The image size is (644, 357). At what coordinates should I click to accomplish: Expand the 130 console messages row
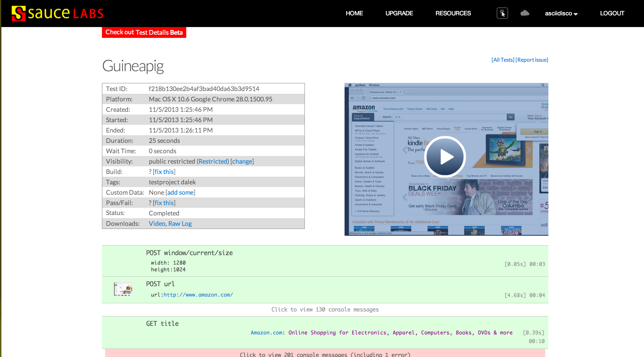325,309
